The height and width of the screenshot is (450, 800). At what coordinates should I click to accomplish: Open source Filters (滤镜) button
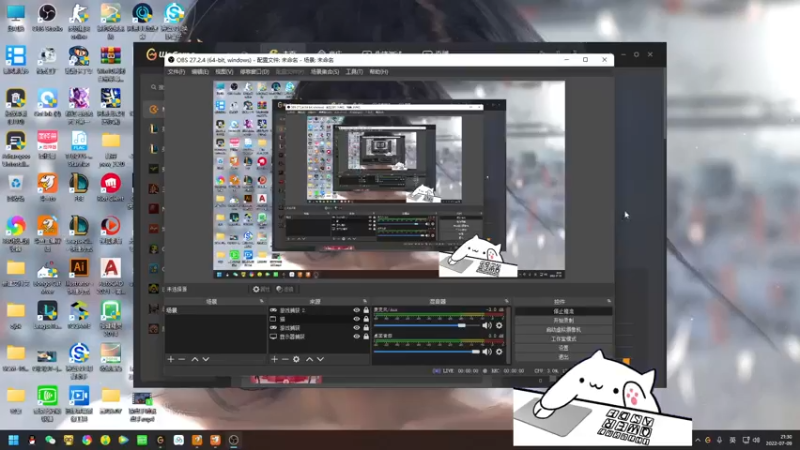point(285,289)
